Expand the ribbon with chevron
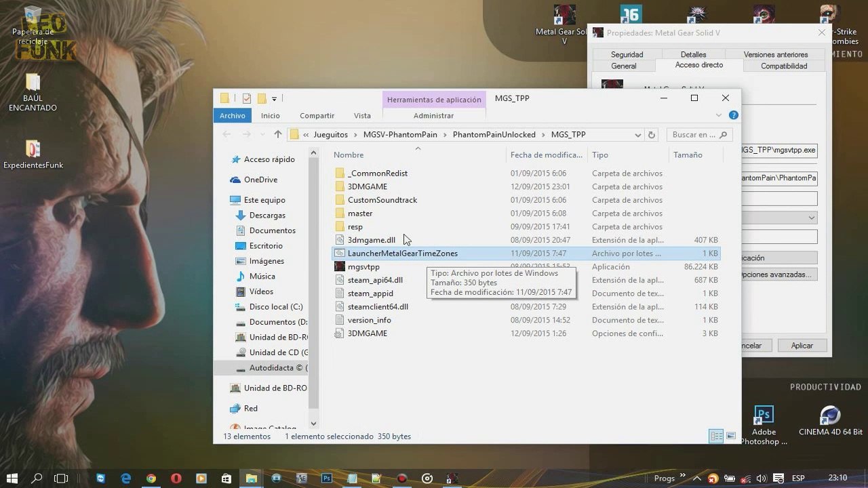868x488 pixels. tap(719, 116)
